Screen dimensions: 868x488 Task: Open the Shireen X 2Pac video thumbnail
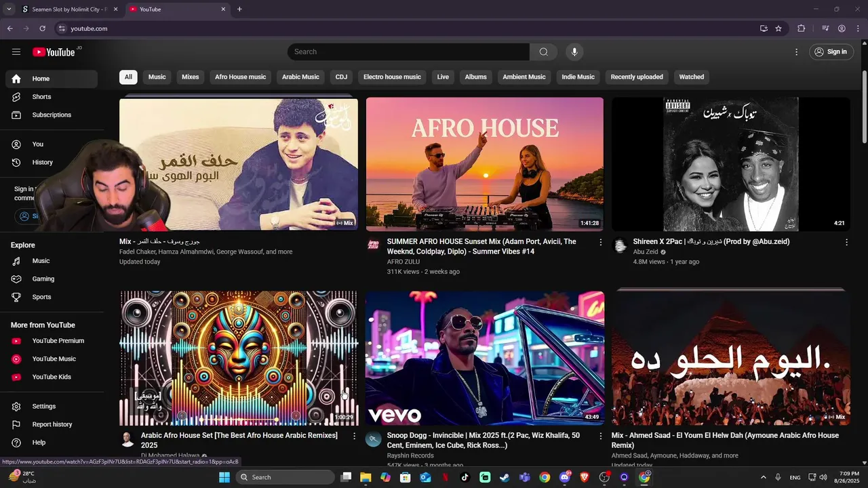click(x=730, y=164)
